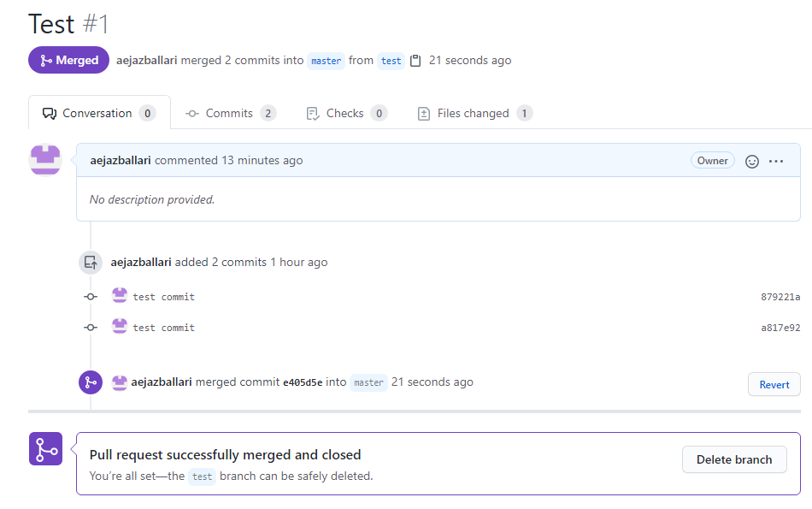Open the three-dot comment options menu
Screen dimensions: 812x509
point(776,161)
